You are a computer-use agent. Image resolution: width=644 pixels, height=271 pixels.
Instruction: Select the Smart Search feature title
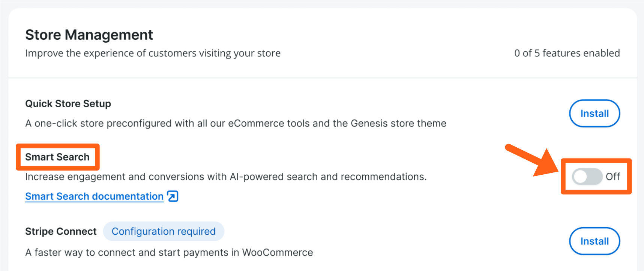pyautogui.click(x=57, y=157)
